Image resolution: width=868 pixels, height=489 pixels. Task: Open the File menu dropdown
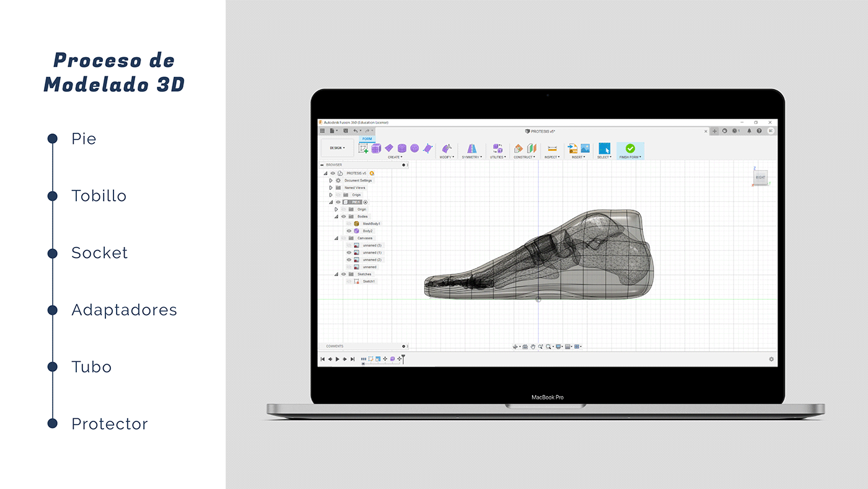(x=333, y=131)
